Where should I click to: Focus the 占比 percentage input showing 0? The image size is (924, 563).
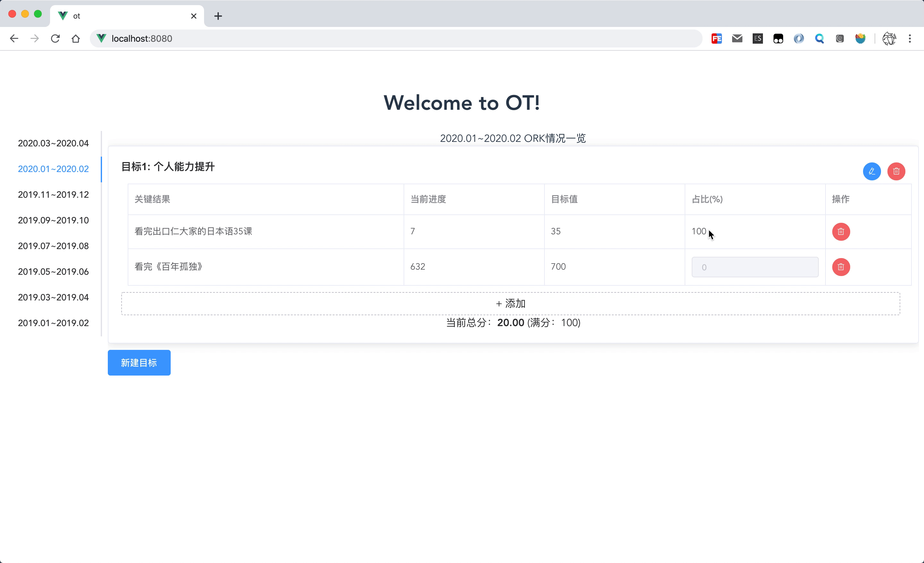[x=755, y=267]
